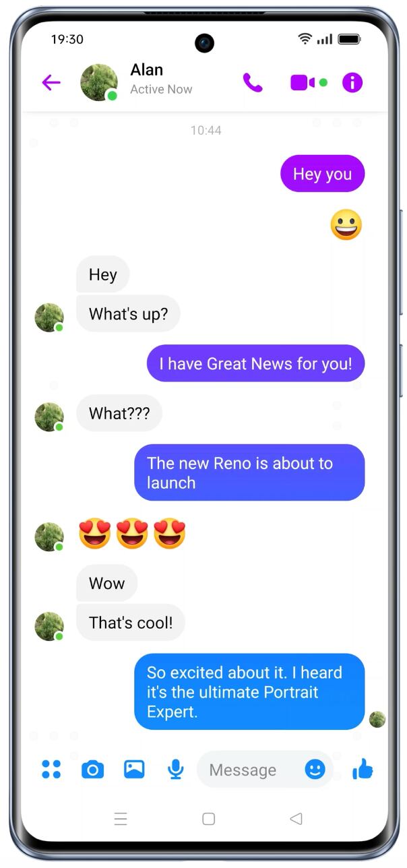Tap Alan's name in the header

tap(147, 70)
